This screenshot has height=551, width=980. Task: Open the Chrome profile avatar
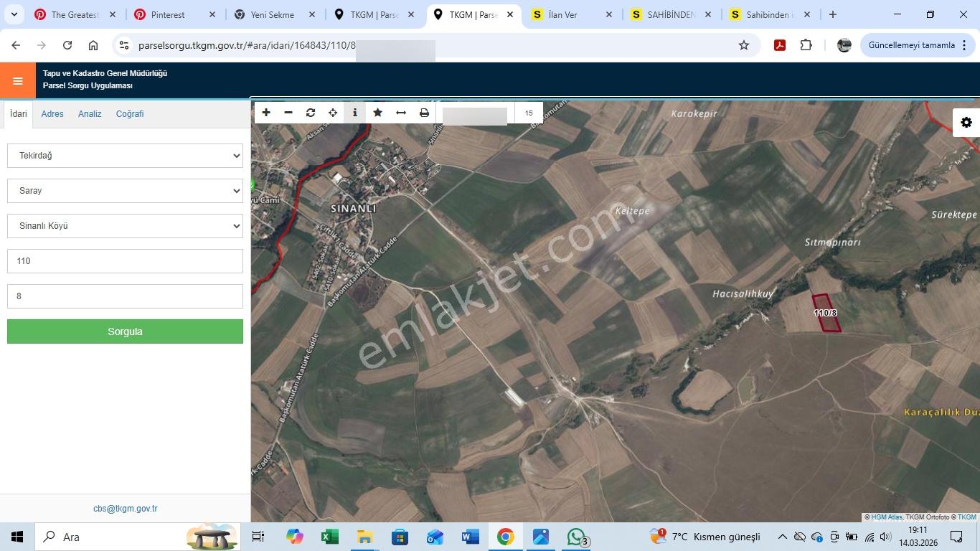click(844, 45)
